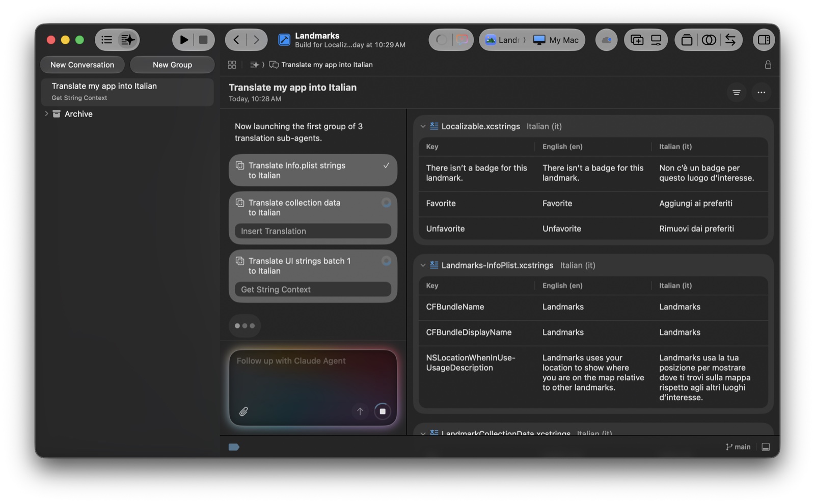Click the activity spinner in the toolbar
The image size is (815, 504).
[442, 40]
